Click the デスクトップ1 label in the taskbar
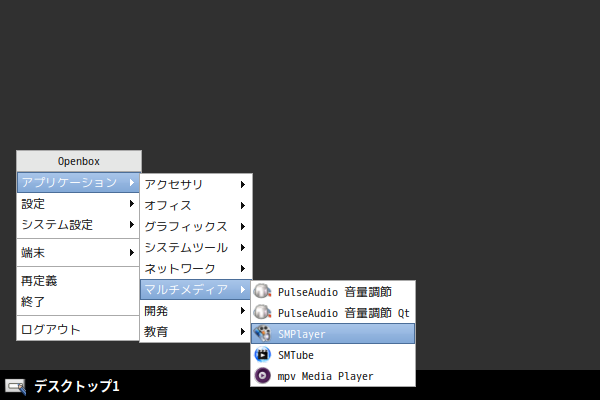Viewport: 600px width, 400px height. pos(77,386)
